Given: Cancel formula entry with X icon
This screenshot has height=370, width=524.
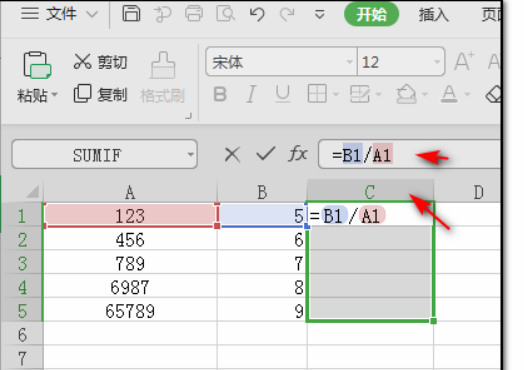Looking at the screenshot, I should point(232,155).
